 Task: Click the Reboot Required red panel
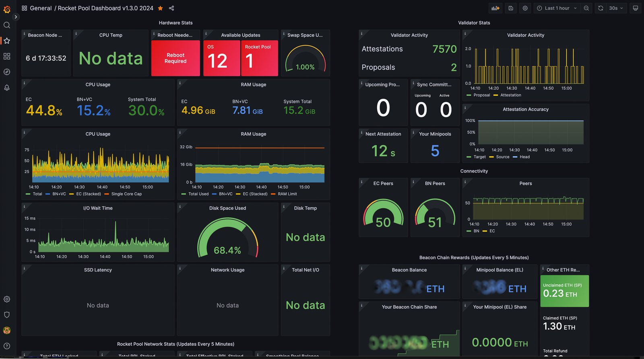(175, 58)
